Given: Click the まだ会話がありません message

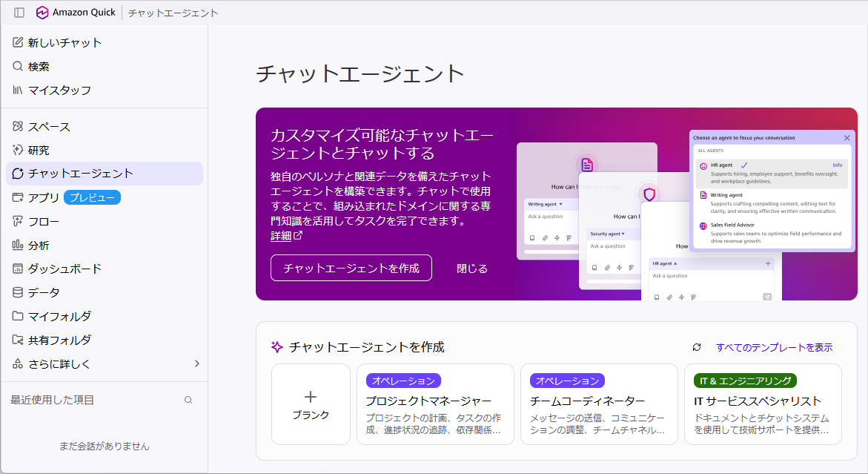Looking at the screenshot, I should 104,446.
